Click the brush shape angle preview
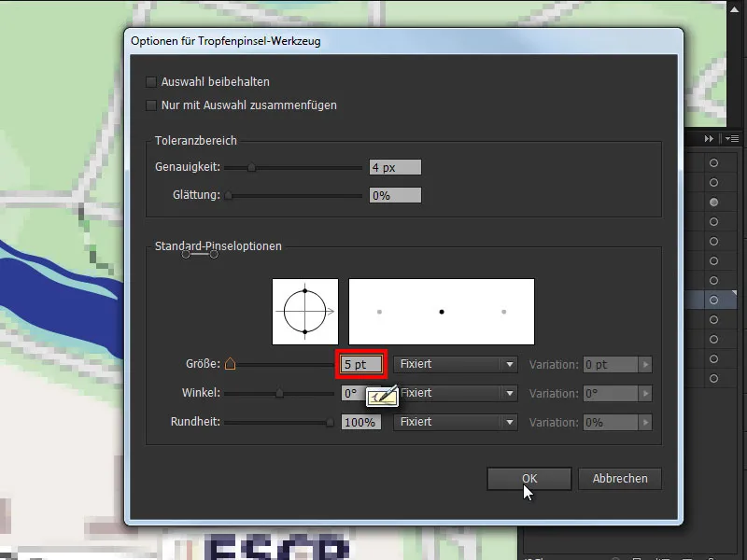This screenshot has width=747, height=560. coord(305,312)
